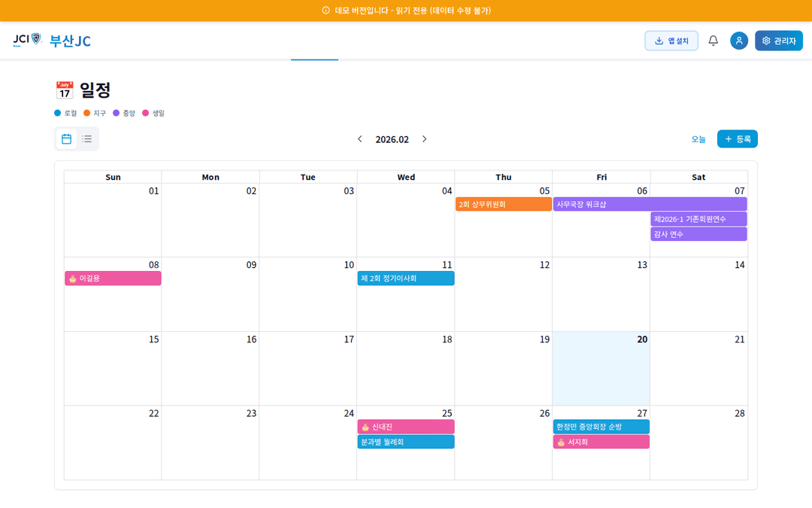
Task: Jump to today with 오늘
Action: click(698, 139)
